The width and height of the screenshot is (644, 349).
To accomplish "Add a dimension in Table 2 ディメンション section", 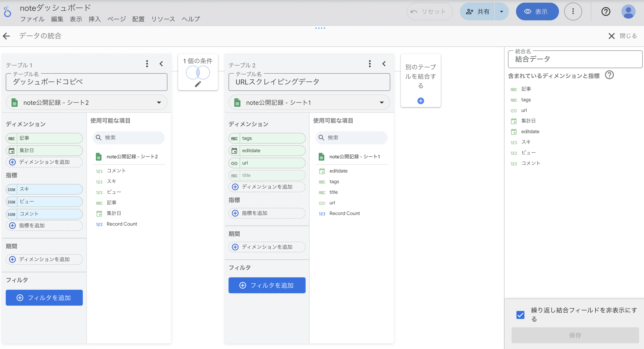I will pos(267,187).
